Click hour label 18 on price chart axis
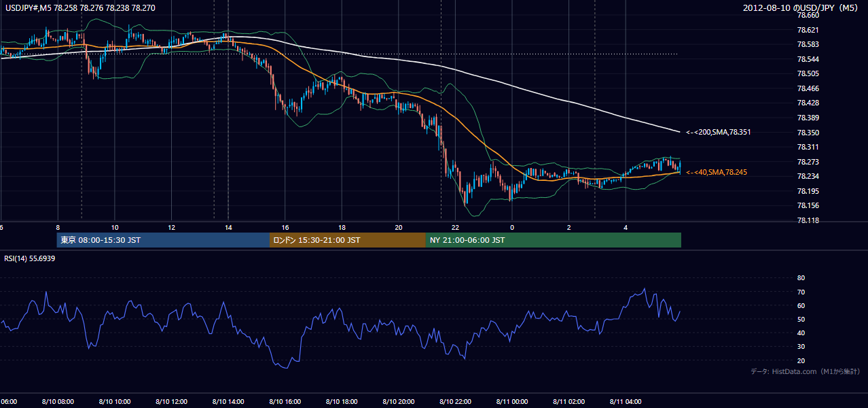This screenshot has height=408, width=868. point(342,227)
